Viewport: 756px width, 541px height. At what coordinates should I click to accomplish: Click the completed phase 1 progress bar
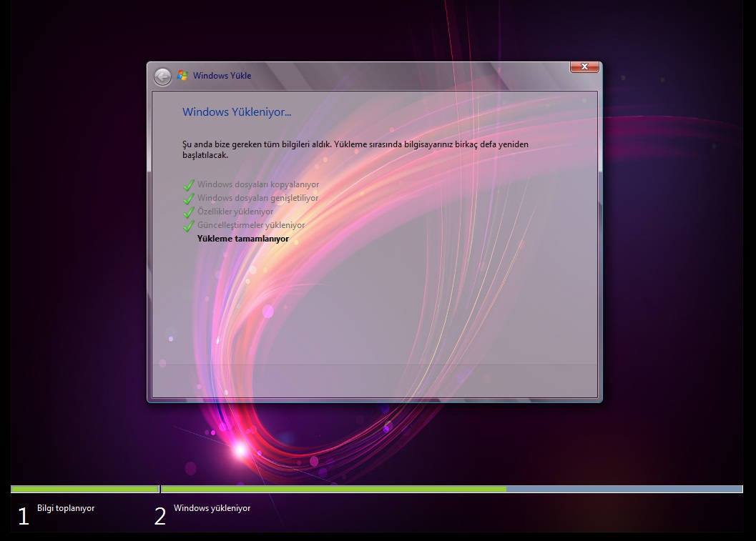[x=84, y=490]
